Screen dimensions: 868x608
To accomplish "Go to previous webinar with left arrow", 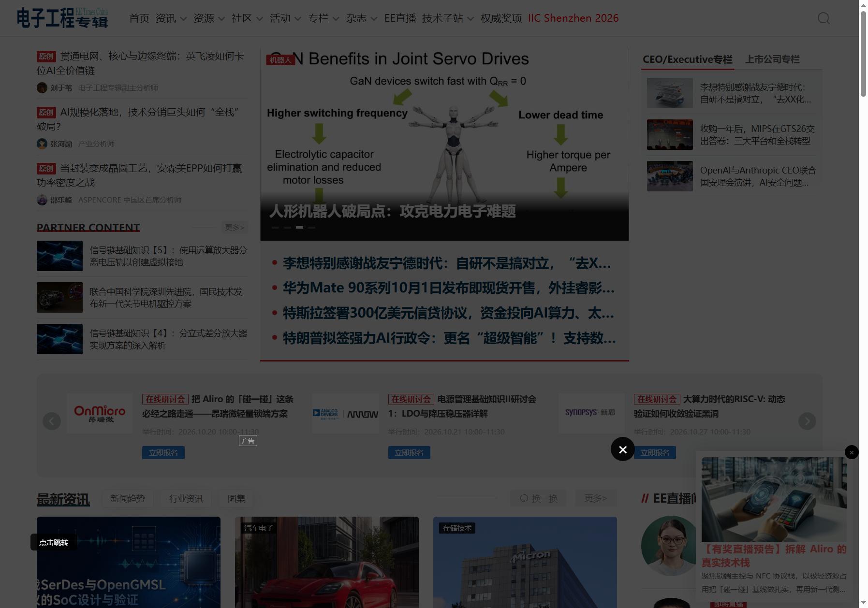I will coord(52,421).
